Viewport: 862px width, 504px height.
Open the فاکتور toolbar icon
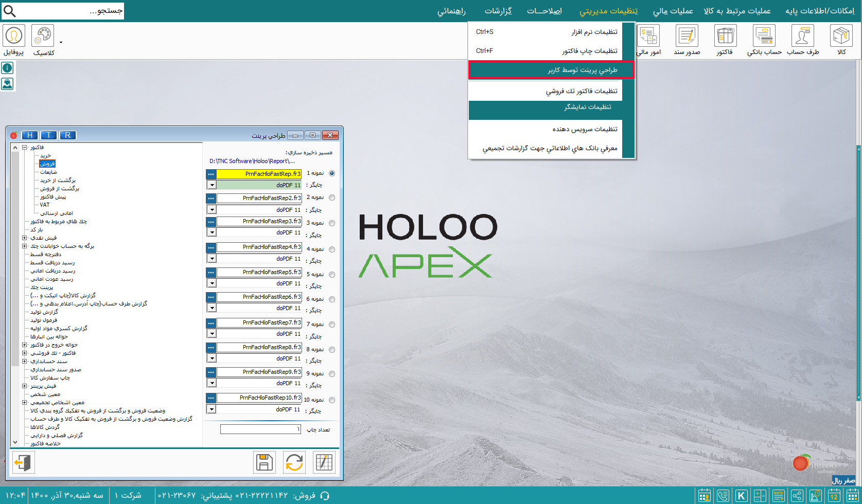coord(725,36)
